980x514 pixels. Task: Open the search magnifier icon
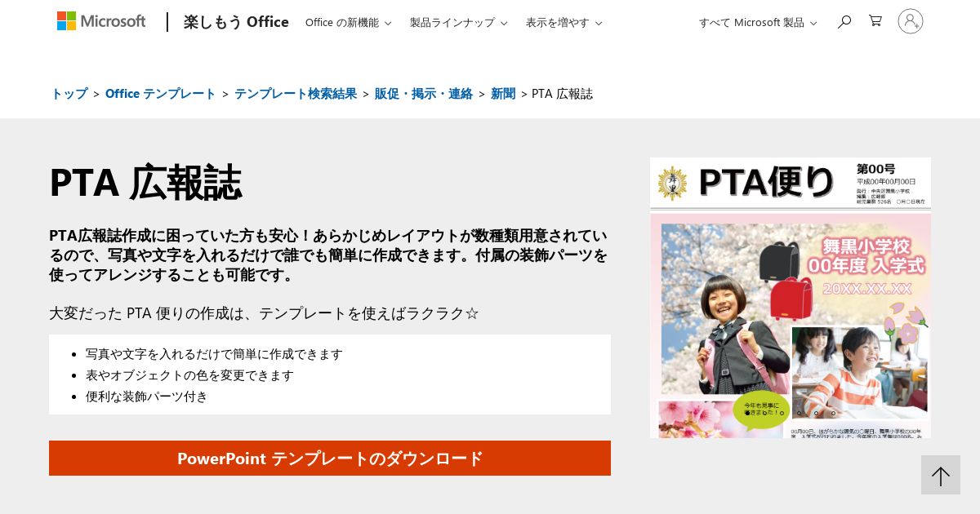pos(844,21)
